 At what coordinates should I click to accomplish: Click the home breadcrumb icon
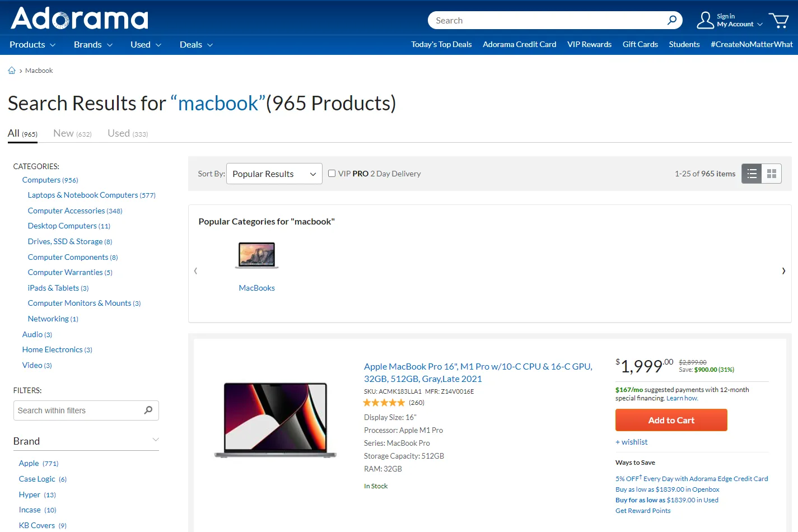(x=12, y=71)
